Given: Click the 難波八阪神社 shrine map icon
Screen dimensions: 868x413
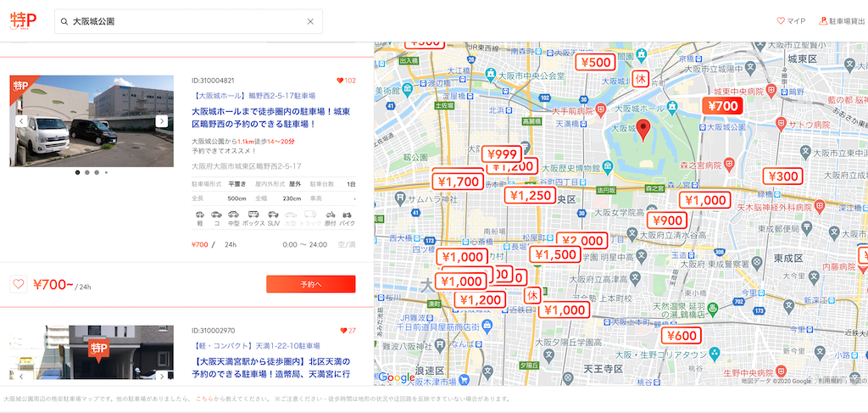Looking at the screenshot, I should pyautogui.click(x=438, y=345).
